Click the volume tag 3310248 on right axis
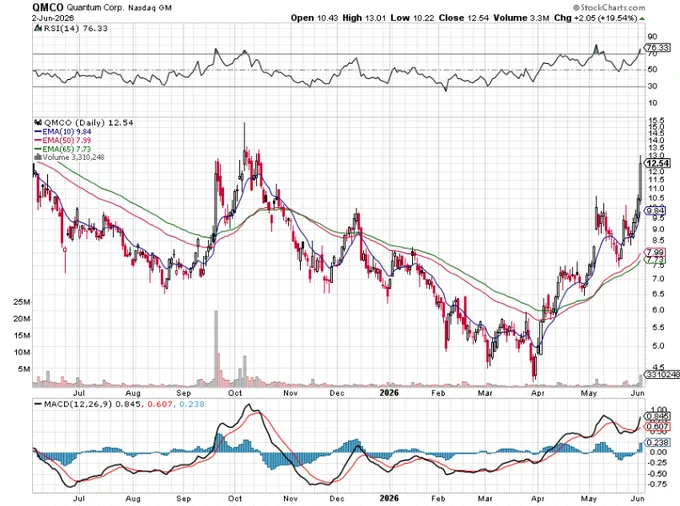680x506 pixels. [x=662, y=374]
